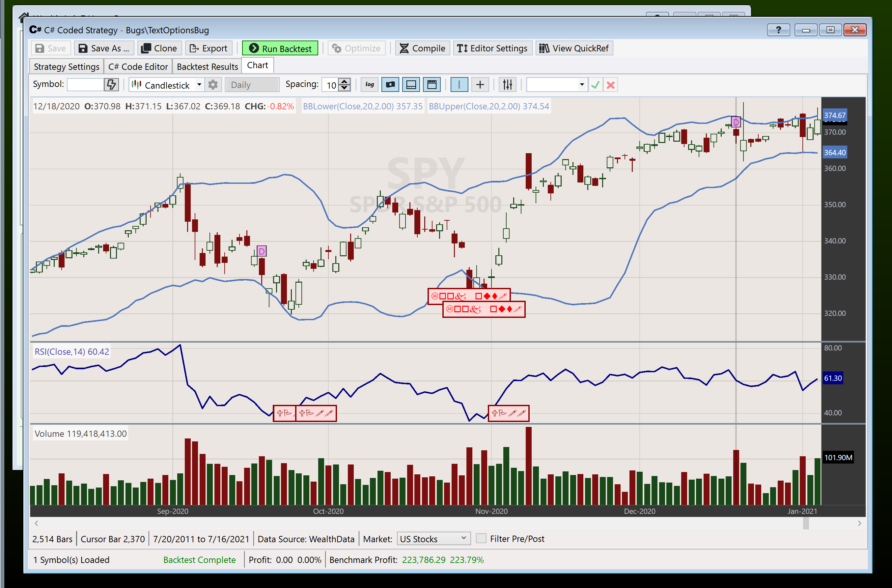Toggle the vertical line cursor button

coord(459,85)
